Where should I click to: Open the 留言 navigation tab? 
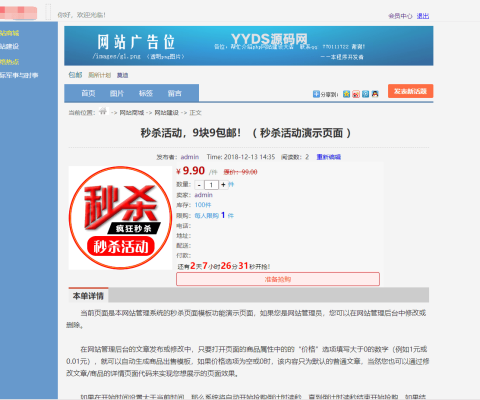174,93
